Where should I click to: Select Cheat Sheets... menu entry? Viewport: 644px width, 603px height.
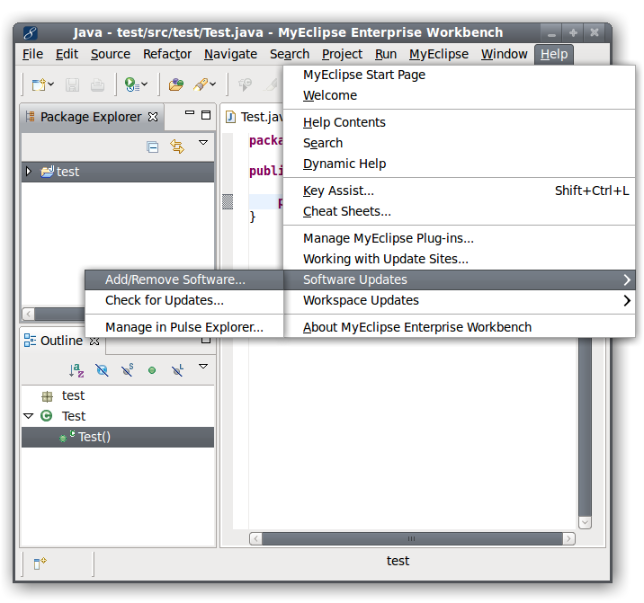459,211
